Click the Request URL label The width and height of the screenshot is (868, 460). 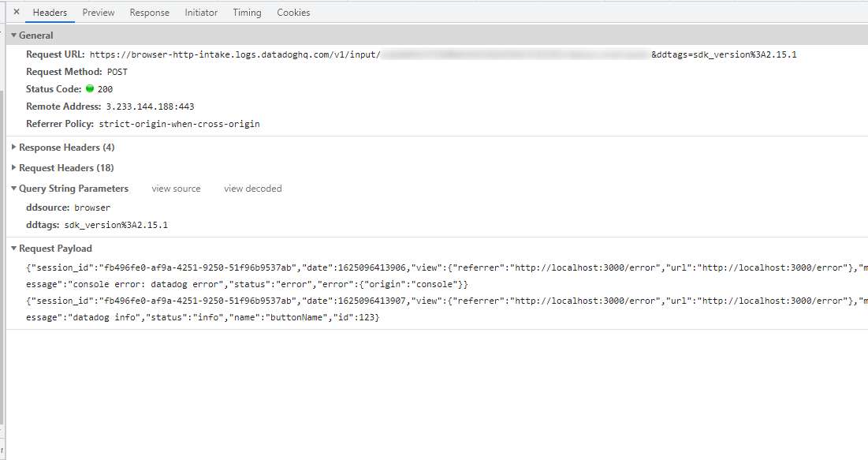(x=55, y=54)
